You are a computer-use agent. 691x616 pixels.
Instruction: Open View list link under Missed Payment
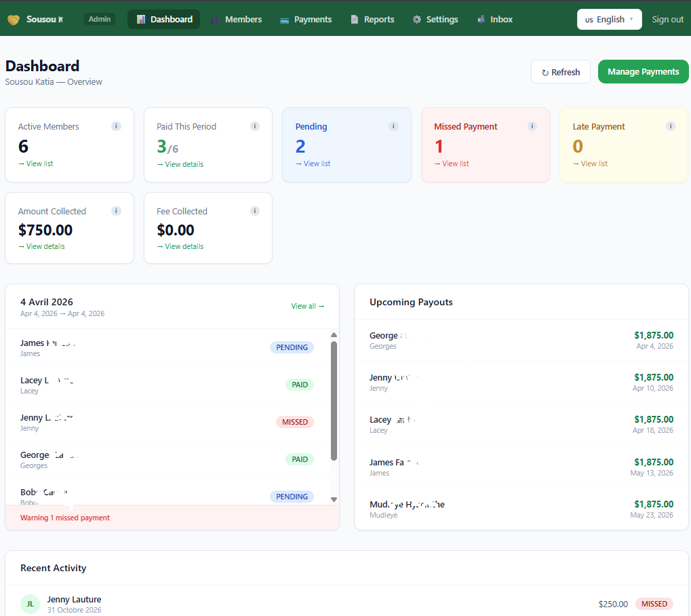tap(452, 163)
